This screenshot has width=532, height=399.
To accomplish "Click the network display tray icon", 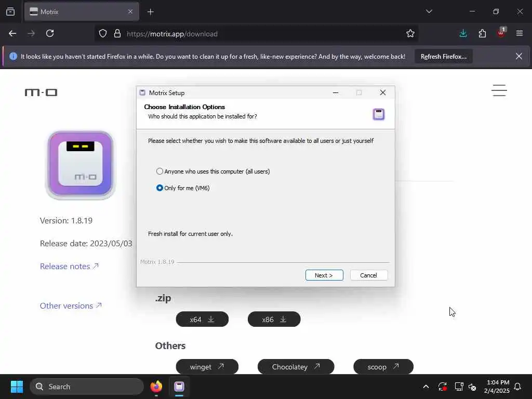I will [x=459, y=387].
